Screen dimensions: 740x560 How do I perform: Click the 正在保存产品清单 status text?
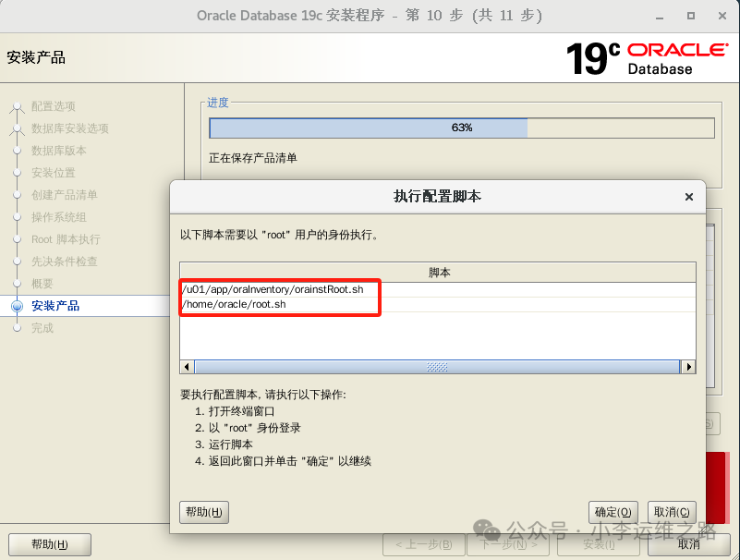(x=253, y=158)
